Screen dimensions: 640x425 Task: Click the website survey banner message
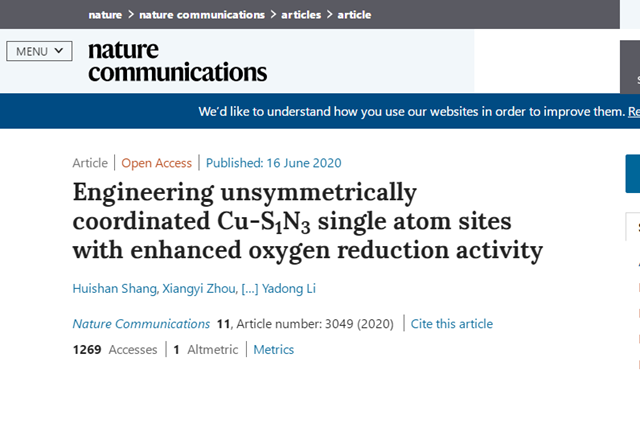(410, 111)
